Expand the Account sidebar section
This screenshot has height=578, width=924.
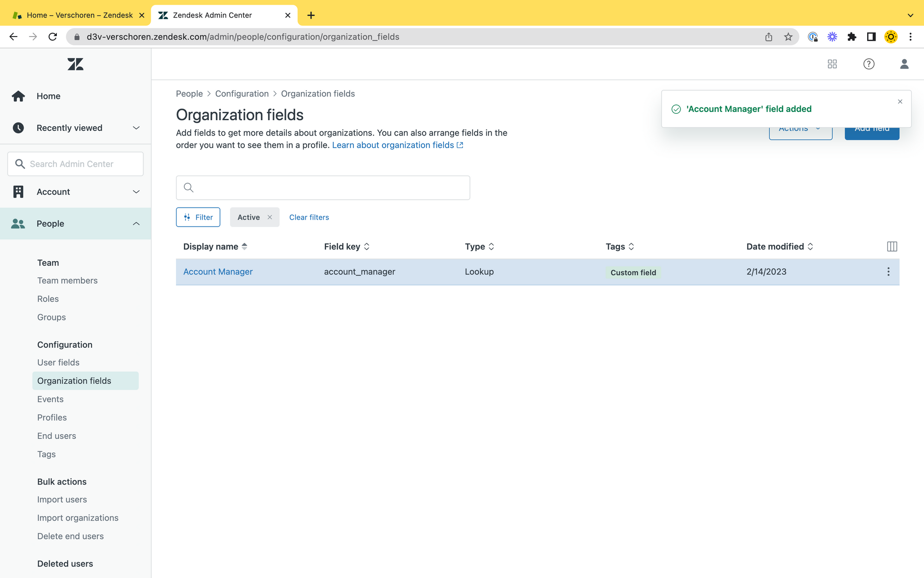(x=136, y=192)
